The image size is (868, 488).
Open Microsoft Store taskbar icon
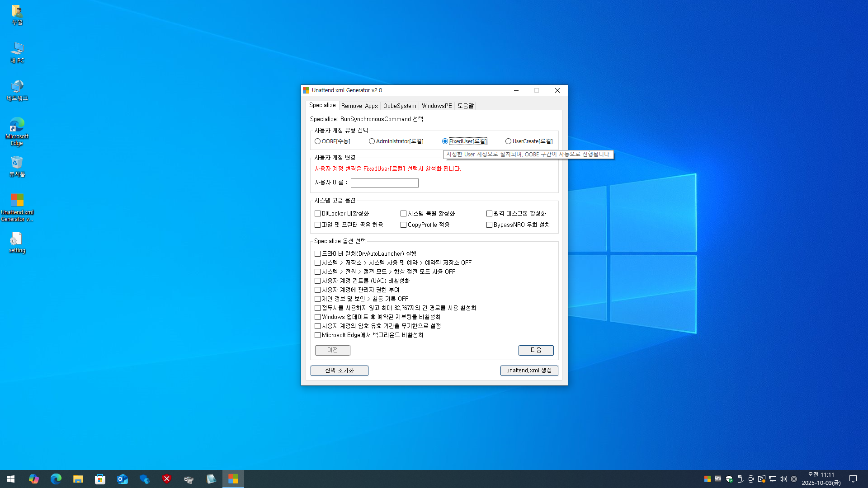pyautogui.click(x=100, y=479)
